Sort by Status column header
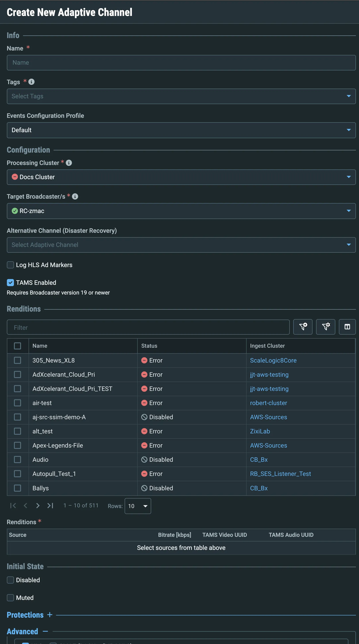359x644 pixels. (x=149, y=346)
